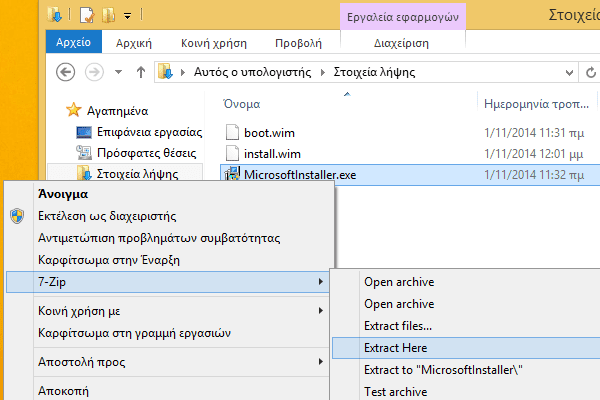This screenshot has height=400, width=600.
Task: Go forward with the Forward arrow button
Action: coord(94,72)
